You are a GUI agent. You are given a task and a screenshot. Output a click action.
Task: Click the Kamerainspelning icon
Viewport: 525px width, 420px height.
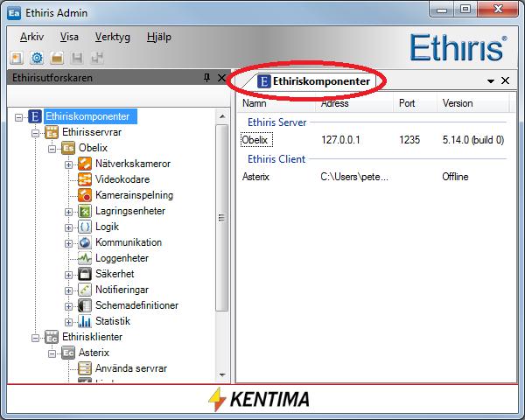pyautogui.click(x=85, y=195)
